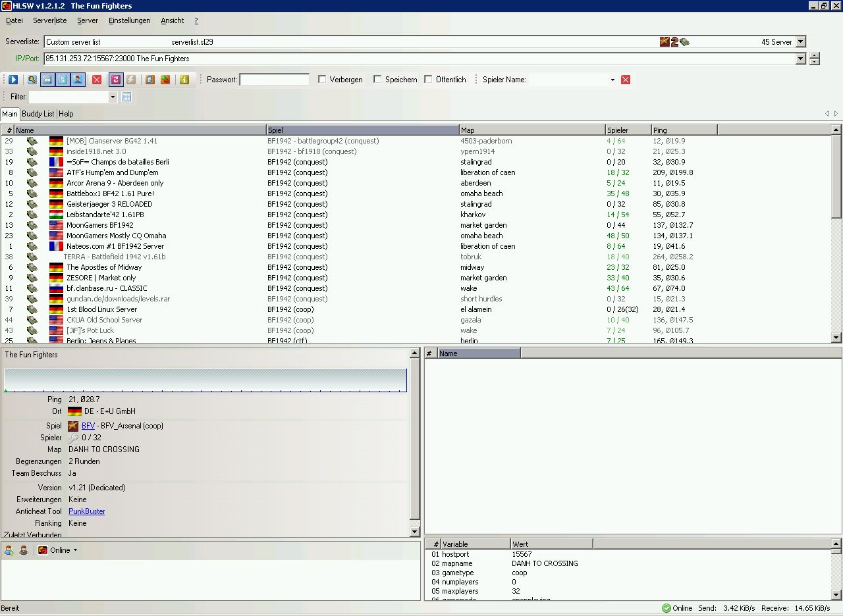Select the Arcor Arena 9 - Aberdeen only row

pos(416,183)
